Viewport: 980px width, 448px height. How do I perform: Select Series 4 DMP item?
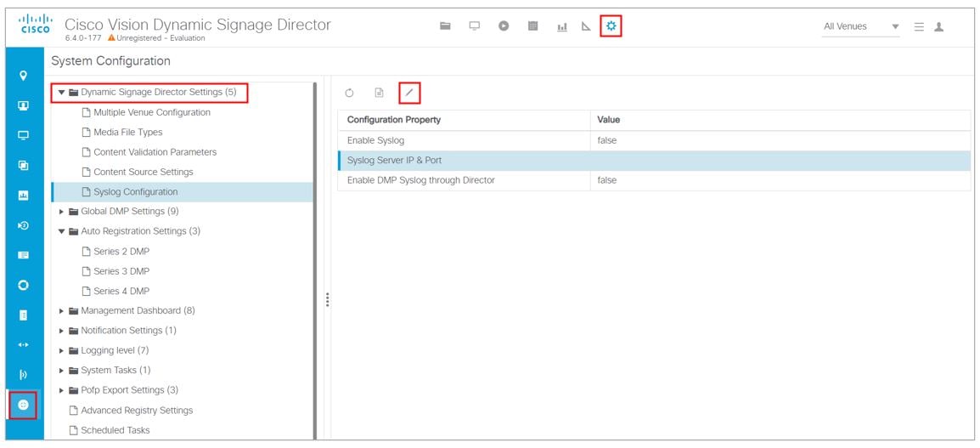(x=121, y=291)
